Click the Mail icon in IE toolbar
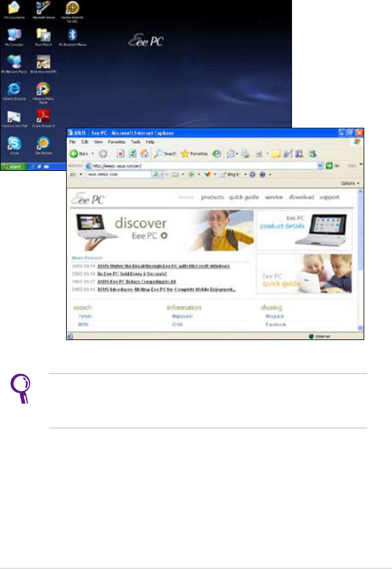The image size is (392, 569). 230,154
